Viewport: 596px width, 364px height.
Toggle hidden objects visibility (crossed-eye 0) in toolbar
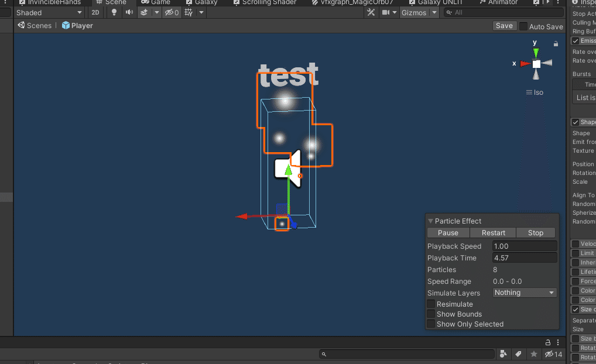(x=172, y=12)
